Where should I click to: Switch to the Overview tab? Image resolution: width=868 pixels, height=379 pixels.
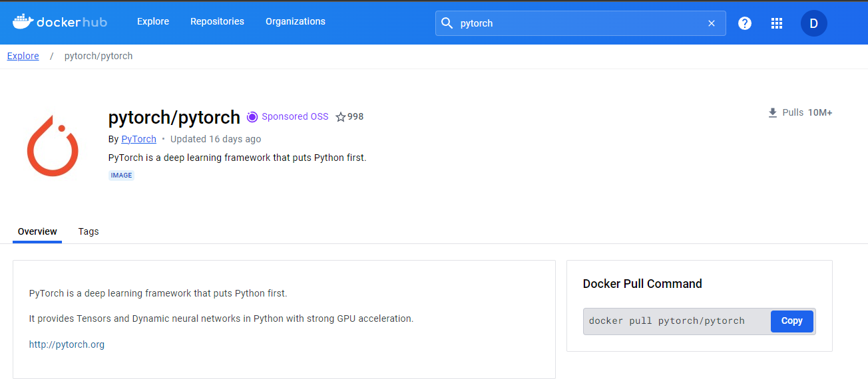tap(37, 231)
